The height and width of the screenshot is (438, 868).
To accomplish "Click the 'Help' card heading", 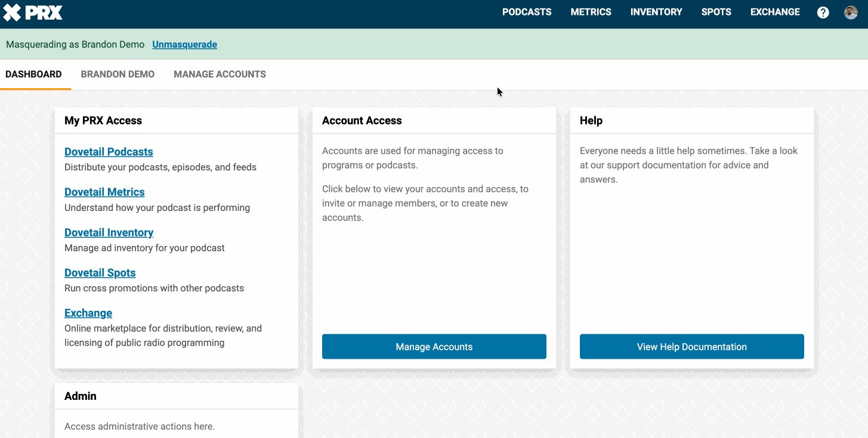I will click(591, 120).
